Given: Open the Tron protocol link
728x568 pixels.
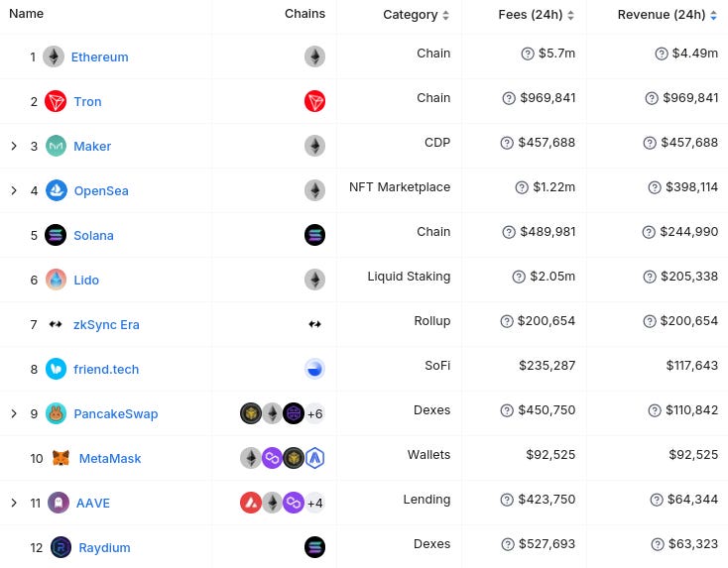Looking at the screenshot, I should 87,102.
